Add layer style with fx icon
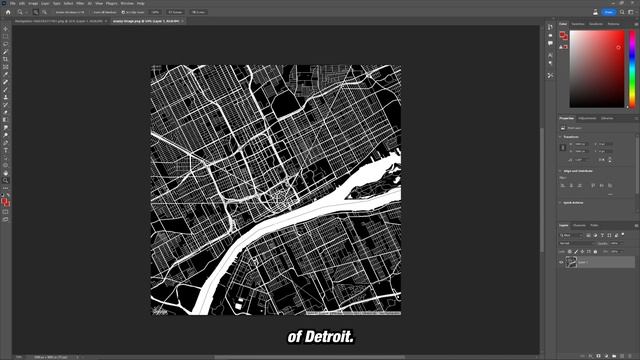The height and width of the screenshot is (360, 640). click(591, 356)
